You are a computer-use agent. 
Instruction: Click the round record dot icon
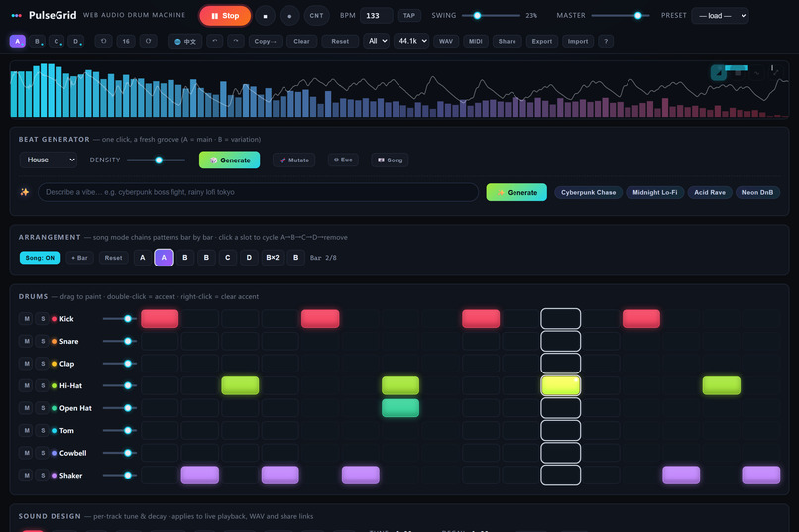coord(289,16)
